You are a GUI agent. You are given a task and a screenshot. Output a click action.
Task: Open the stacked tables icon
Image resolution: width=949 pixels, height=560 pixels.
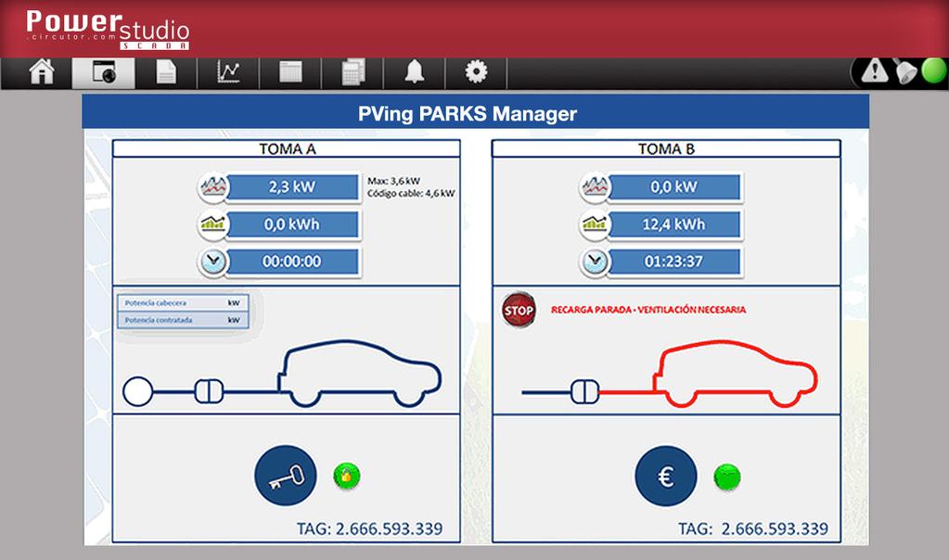coord(353,72)
